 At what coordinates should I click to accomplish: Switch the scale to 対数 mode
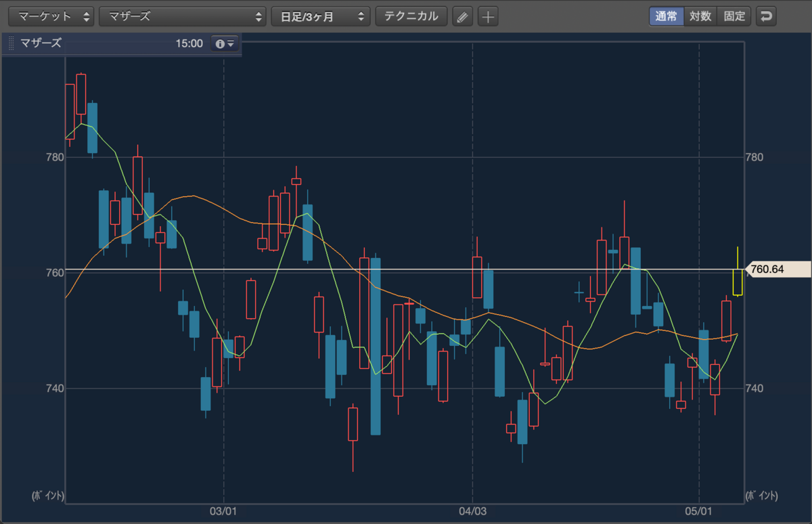(700, 16)
